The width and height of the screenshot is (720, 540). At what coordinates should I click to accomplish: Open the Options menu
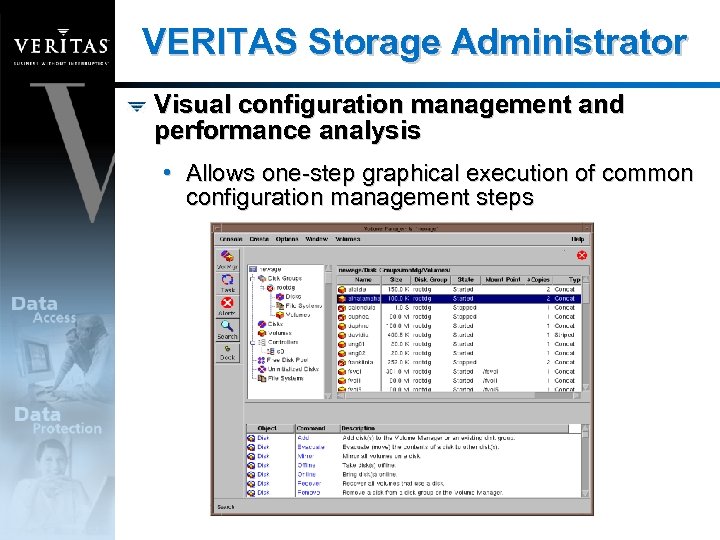point(287,239)
